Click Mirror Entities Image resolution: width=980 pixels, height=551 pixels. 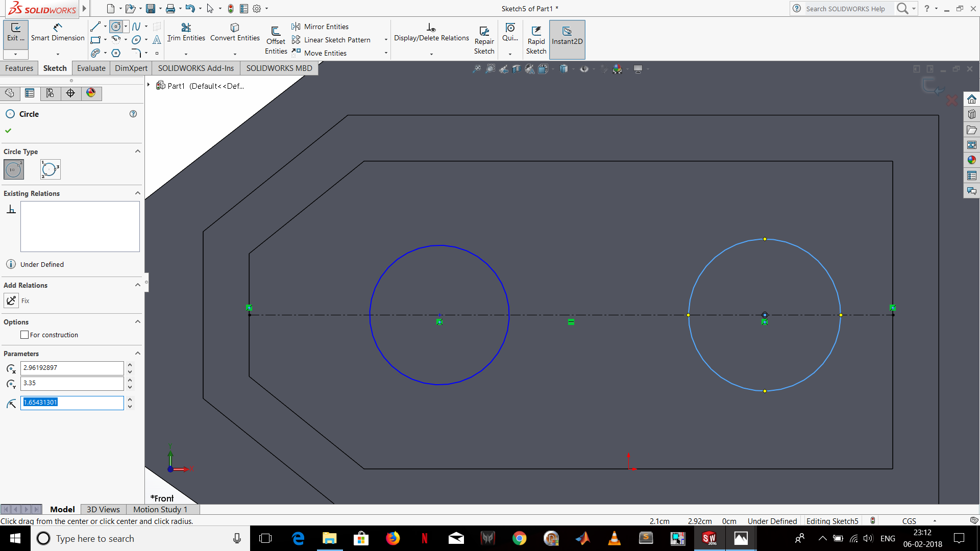click(320, 27)
